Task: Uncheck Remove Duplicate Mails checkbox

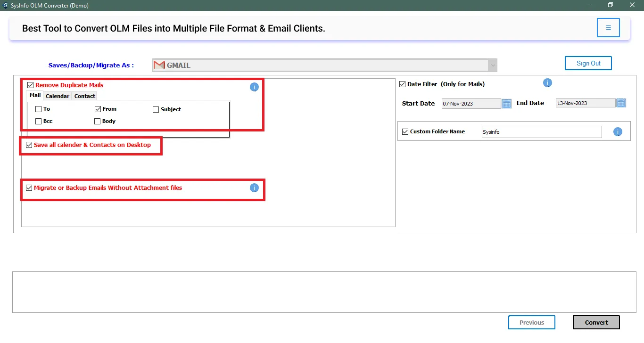Action: click(31, 85)
